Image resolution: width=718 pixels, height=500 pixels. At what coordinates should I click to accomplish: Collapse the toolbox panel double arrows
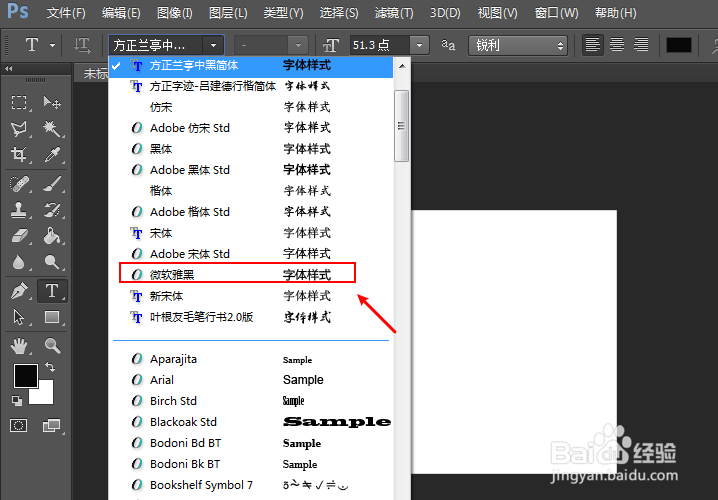click(x=8, y=69)
